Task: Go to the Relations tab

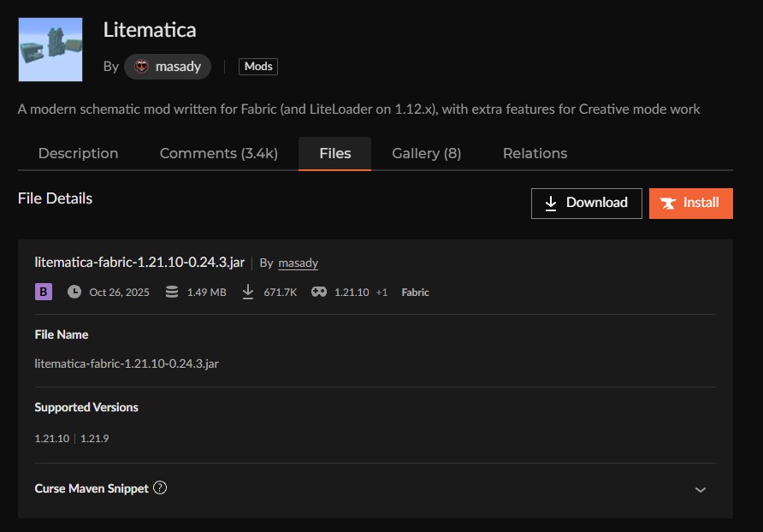Action: click(535, 154)
